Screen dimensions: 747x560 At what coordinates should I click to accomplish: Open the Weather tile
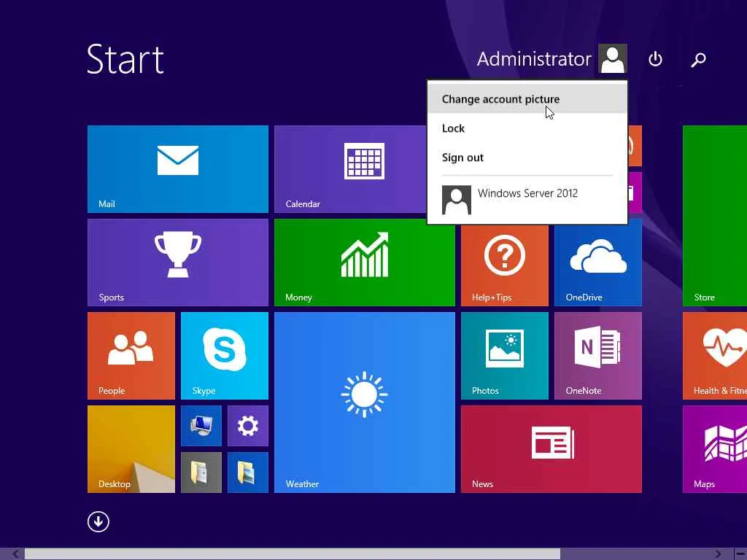[x=365, y=402]
